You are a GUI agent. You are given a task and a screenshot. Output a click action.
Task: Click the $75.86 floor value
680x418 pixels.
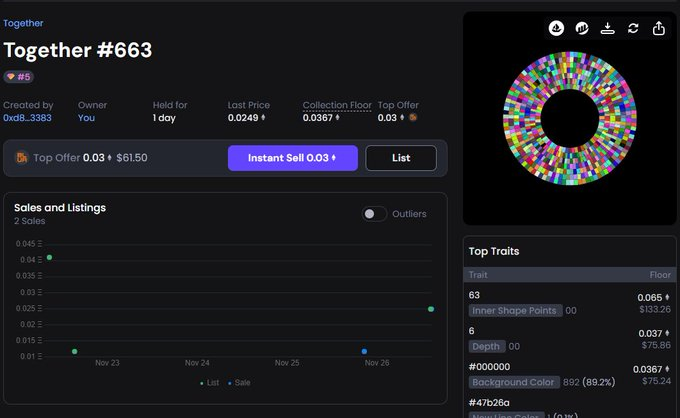[x=656, y=345]
